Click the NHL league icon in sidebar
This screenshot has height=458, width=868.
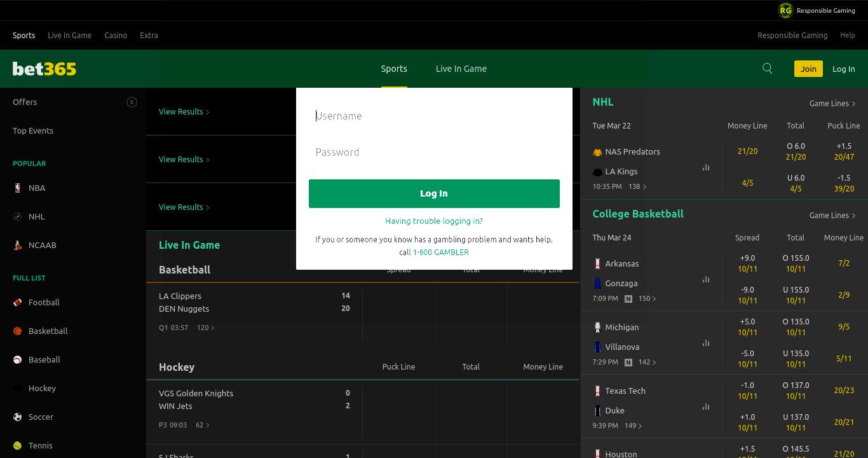tap(18, 216)
